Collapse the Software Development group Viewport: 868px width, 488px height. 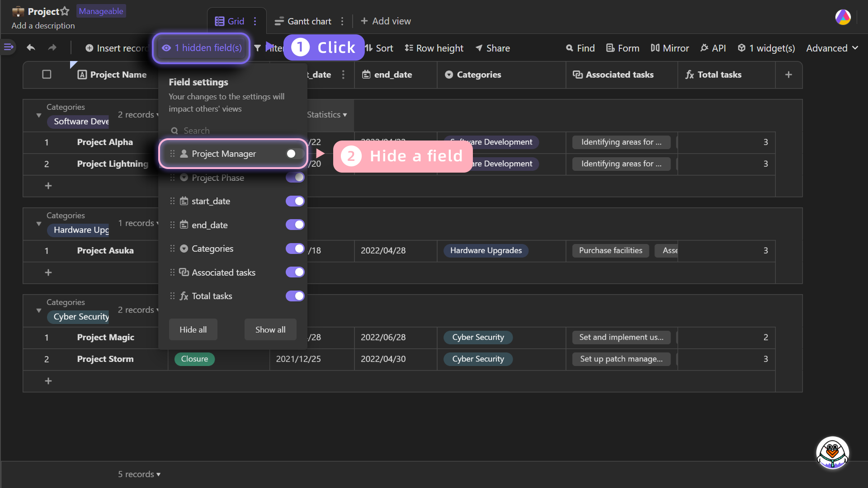[39, 115]
